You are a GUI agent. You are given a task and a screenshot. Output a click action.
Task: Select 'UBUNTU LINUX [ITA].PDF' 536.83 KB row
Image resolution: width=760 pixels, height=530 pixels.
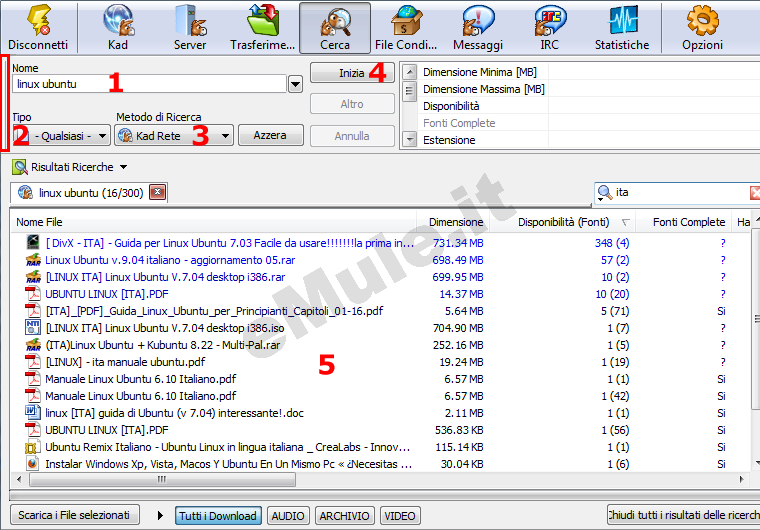click(x=107, y=430)
